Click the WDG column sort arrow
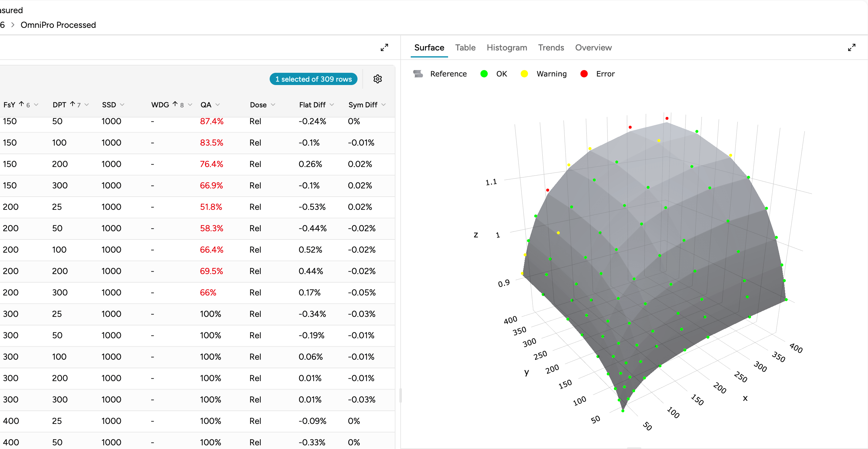868x449 pixels. pos(175,104)
